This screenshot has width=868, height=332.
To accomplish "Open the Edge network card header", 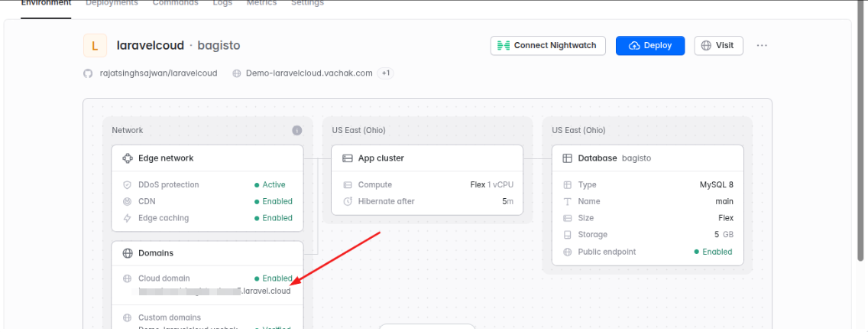I will click(207, 158).
